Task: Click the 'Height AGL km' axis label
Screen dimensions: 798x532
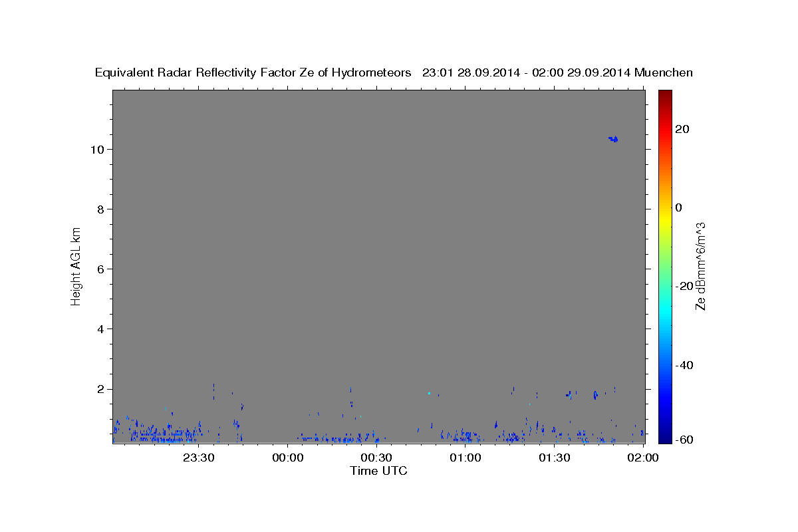Action: pyautogui.click(x=76, y=265)
